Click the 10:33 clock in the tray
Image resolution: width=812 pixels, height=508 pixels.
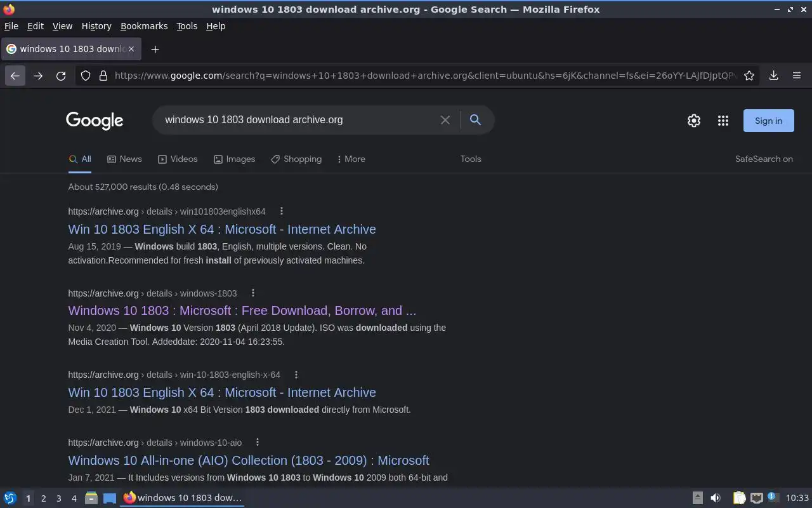[797, 498]
